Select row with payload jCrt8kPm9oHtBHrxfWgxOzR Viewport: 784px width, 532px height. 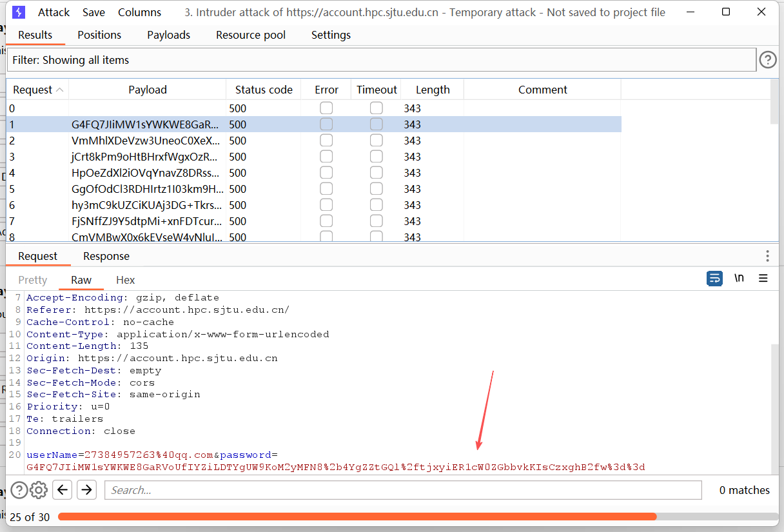coord(313,157)
